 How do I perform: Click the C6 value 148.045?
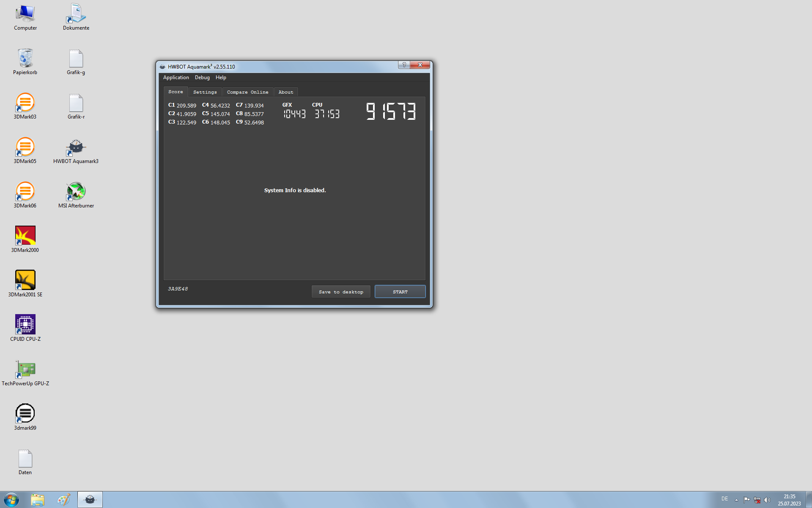[220, 122]
